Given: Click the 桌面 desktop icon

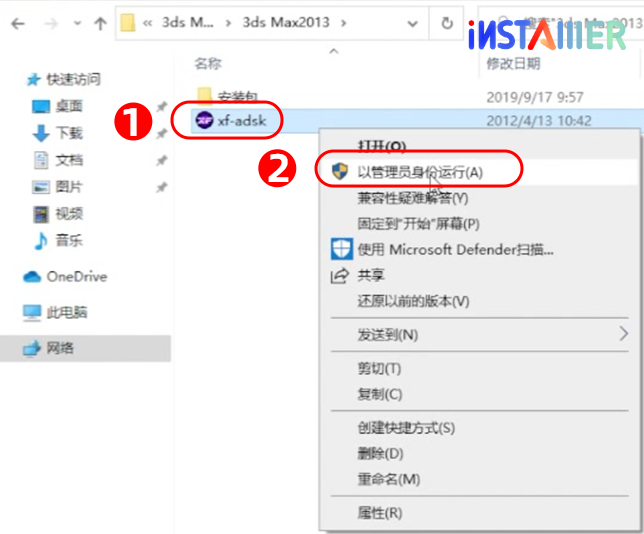Looking at the screenshot, I should point(41,106).
